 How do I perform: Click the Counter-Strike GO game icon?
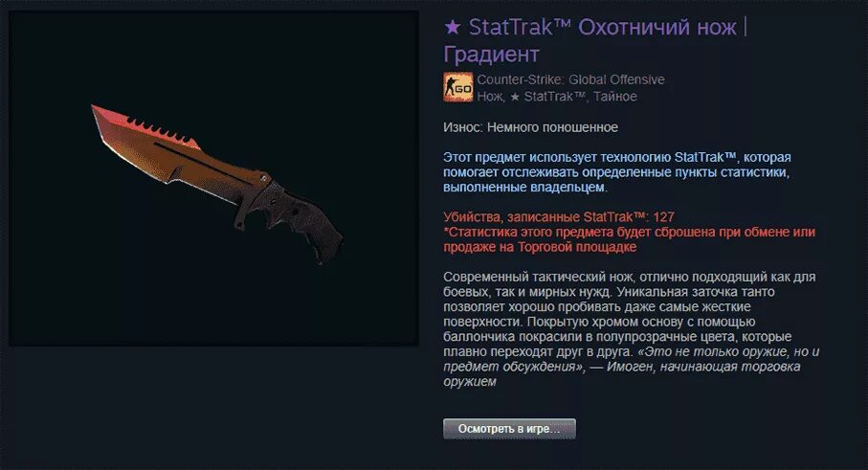click(457, 87)
